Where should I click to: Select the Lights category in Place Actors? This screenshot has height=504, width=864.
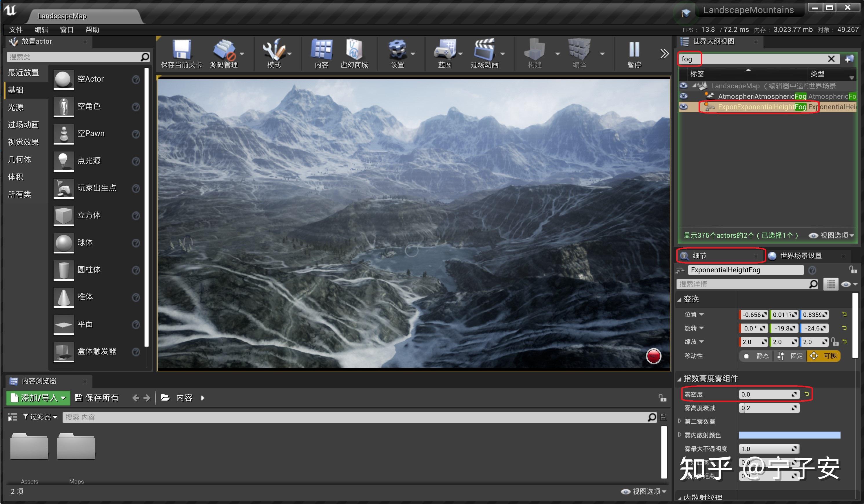pos(16,107)
